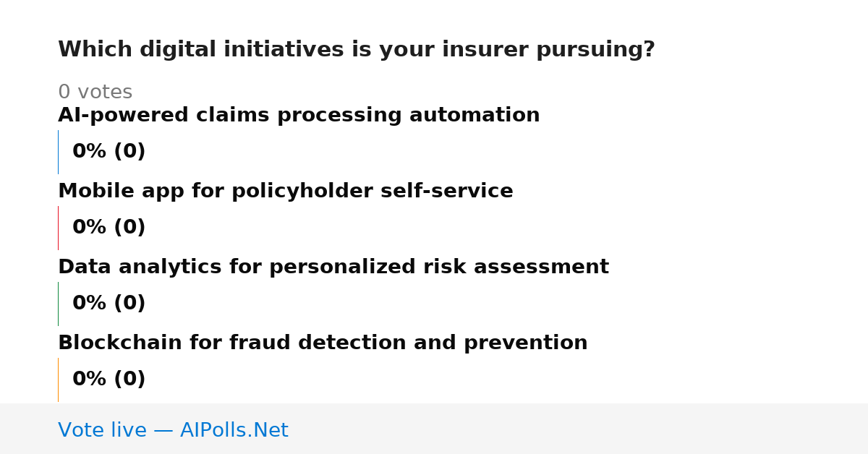The image size is (868, 454).
Task: Click the AIPolls.Net site name in the footer
Action: coord(234,431)
